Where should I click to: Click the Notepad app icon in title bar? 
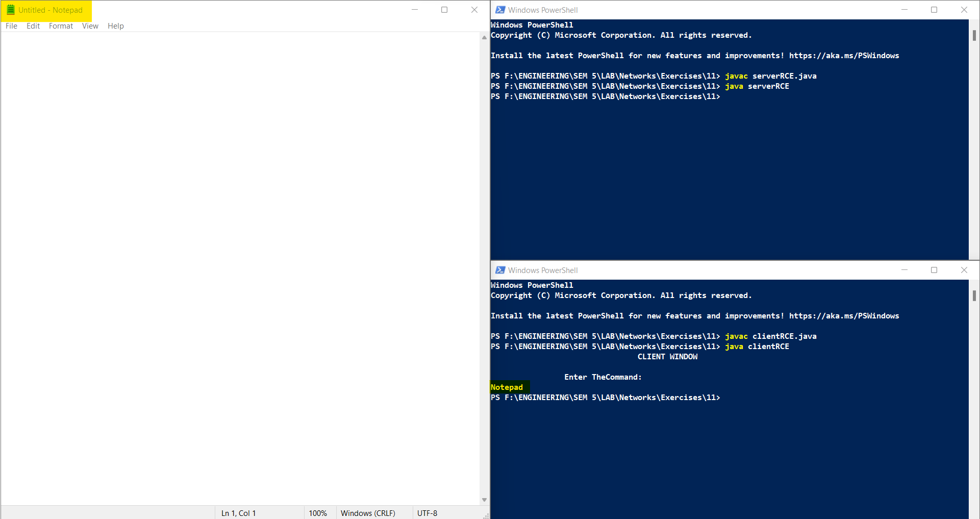point(11,10)
